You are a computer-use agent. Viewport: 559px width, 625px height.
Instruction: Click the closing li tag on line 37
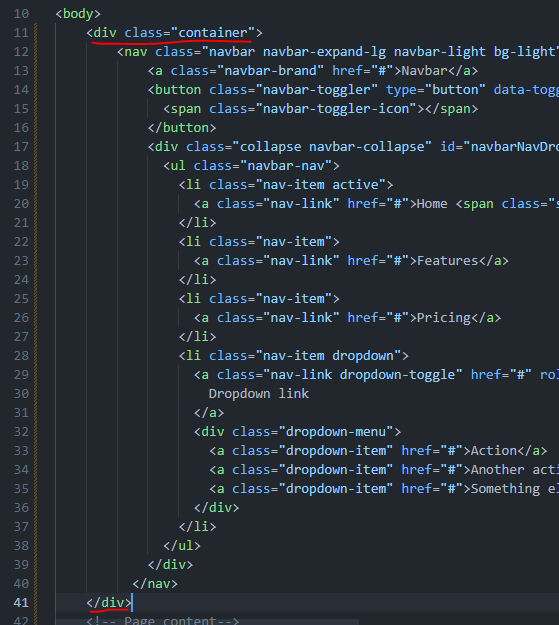pyautogui.click(x=197, y=527)
